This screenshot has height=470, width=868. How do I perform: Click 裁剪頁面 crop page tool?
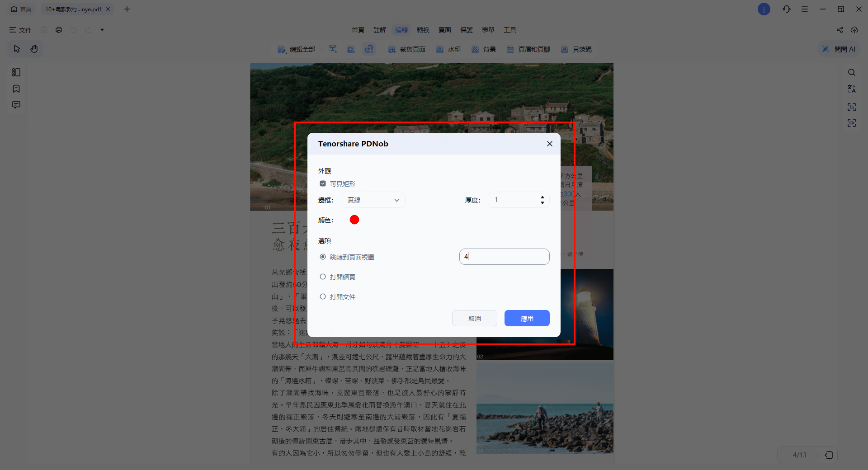point(407,49)
